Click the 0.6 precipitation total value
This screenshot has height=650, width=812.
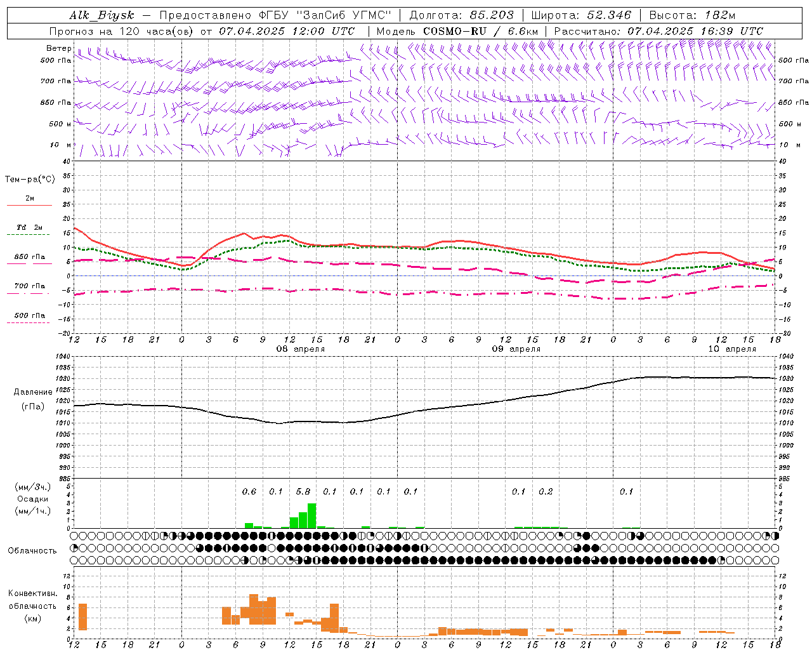coord(249,492)
